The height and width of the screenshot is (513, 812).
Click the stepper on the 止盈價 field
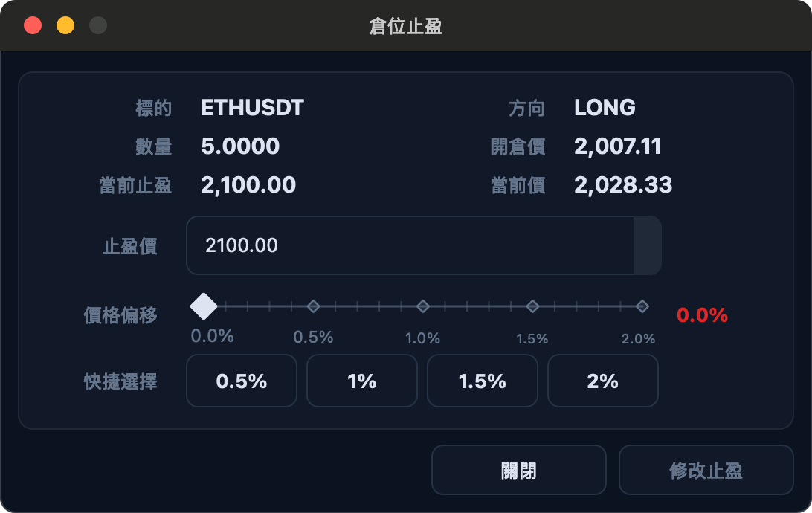tap(648, 245)
